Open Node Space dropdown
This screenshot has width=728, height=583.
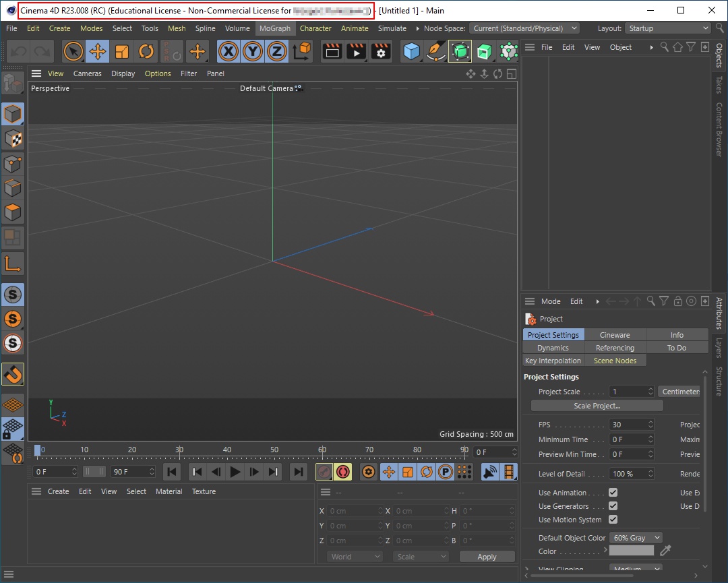coord(524,28)
